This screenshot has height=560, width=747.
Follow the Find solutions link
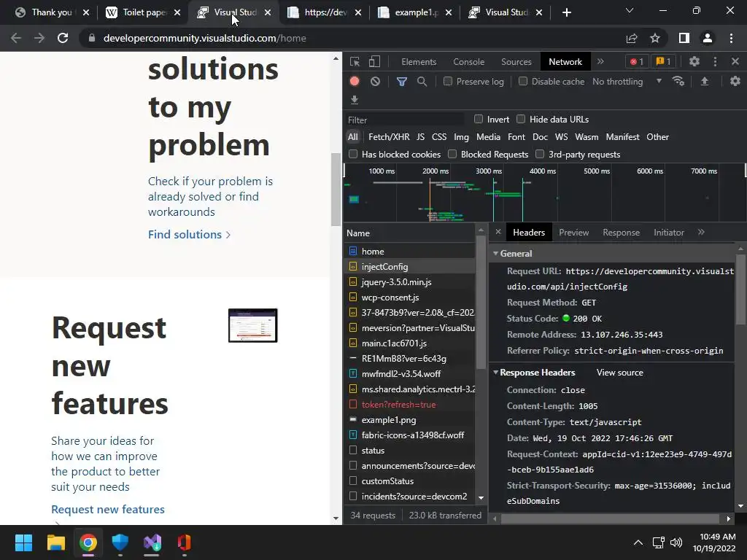(x=189, y=234)
